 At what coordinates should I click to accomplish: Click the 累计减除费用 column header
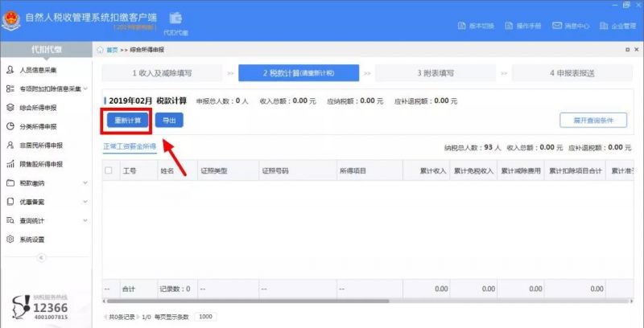pos(521,170)
